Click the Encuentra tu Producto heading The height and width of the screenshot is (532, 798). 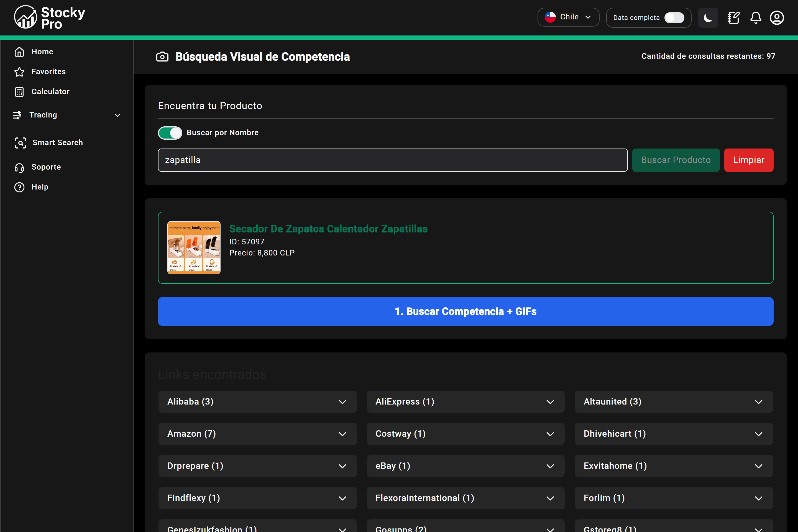(x=210, y=106)
